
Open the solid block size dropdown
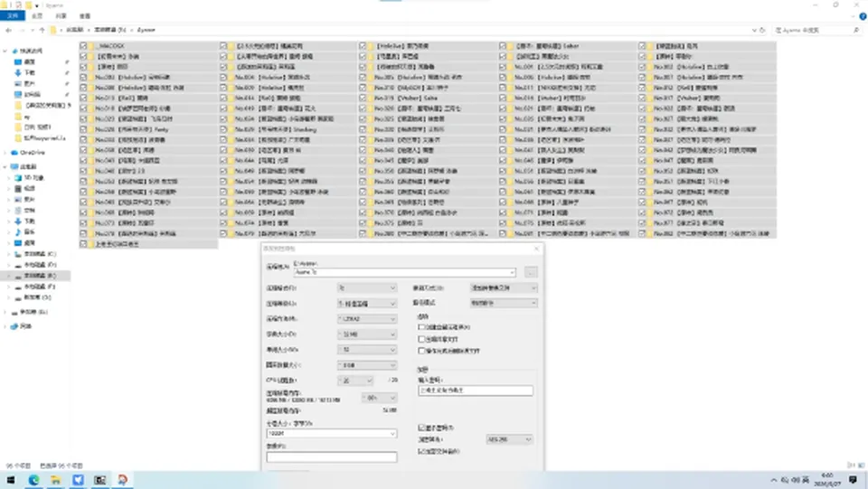(367, 365)
